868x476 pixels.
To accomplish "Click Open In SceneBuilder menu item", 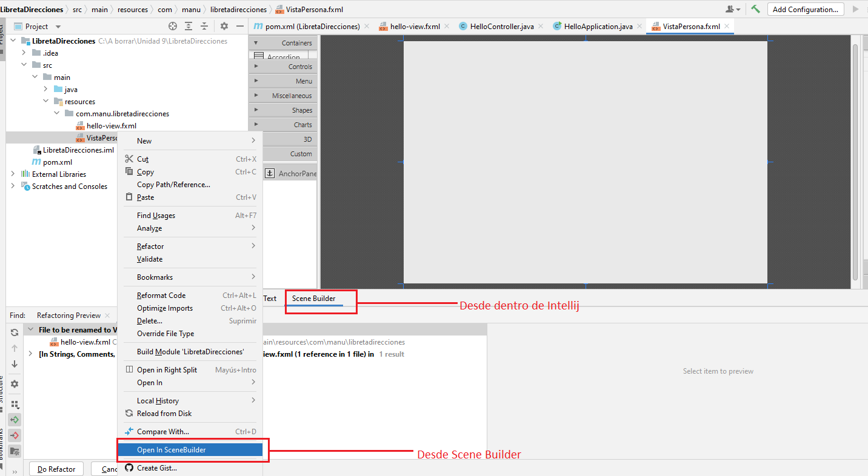I will 190,450.
